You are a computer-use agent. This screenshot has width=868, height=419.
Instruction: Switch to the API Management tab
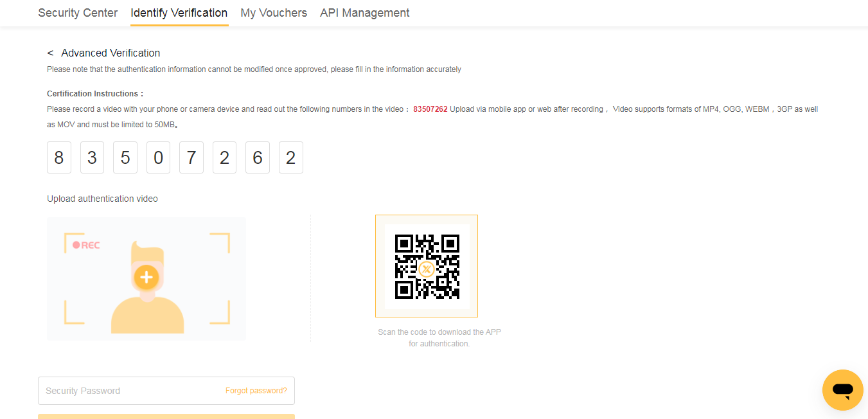(x=364, y=13)
